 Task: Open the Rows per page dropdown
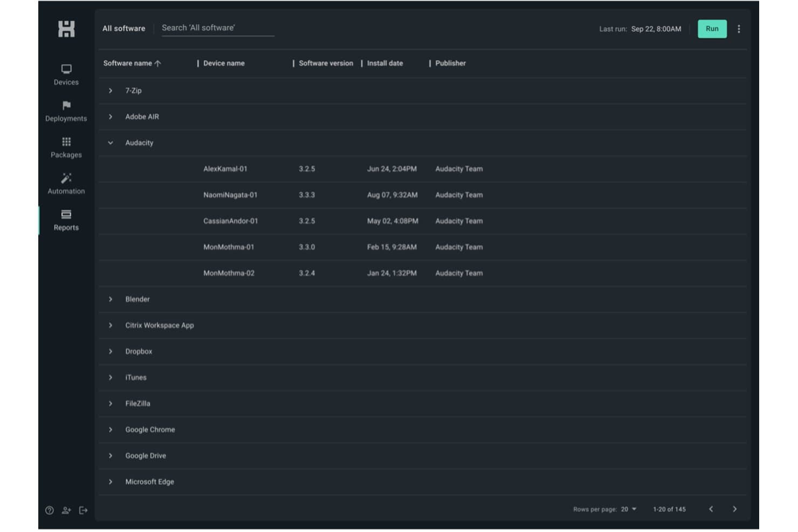(x=629, y=509)
